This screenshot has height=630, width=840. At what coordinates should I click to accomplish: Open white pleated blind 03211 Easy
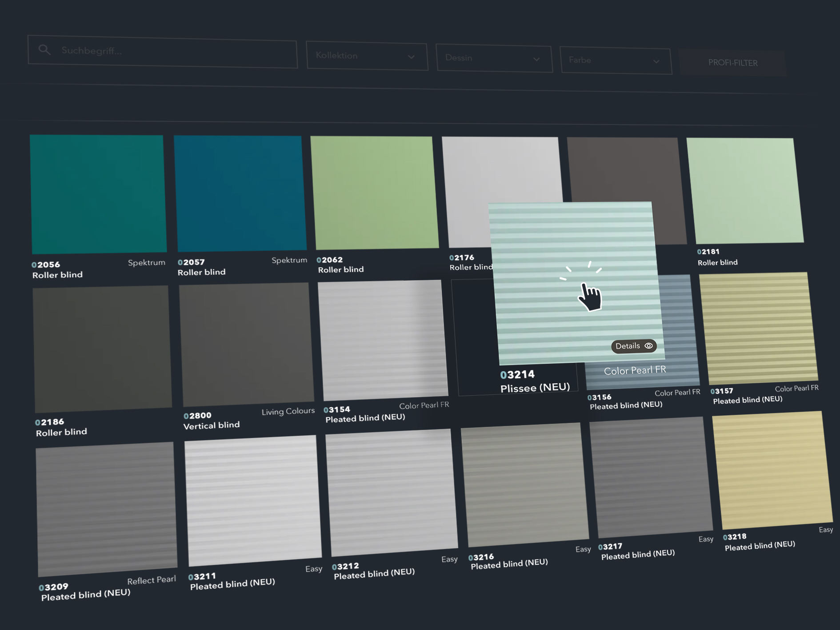coord(252,499)
